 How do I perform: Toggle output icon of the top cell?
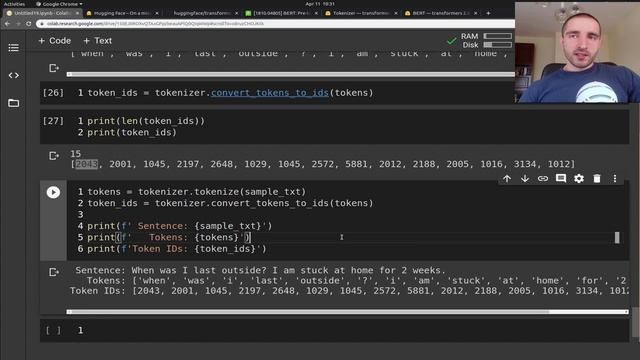[54, 68]
